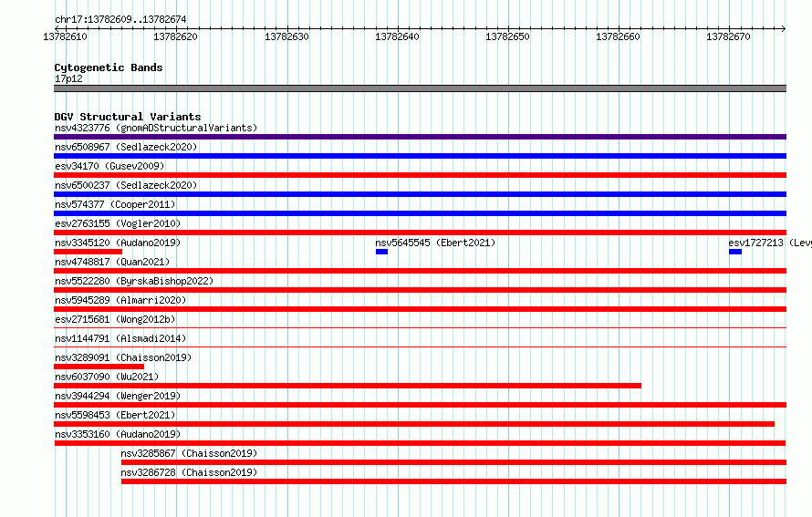Click ruler position 13782650
The image size is (812, 517).
coord(507,36)
